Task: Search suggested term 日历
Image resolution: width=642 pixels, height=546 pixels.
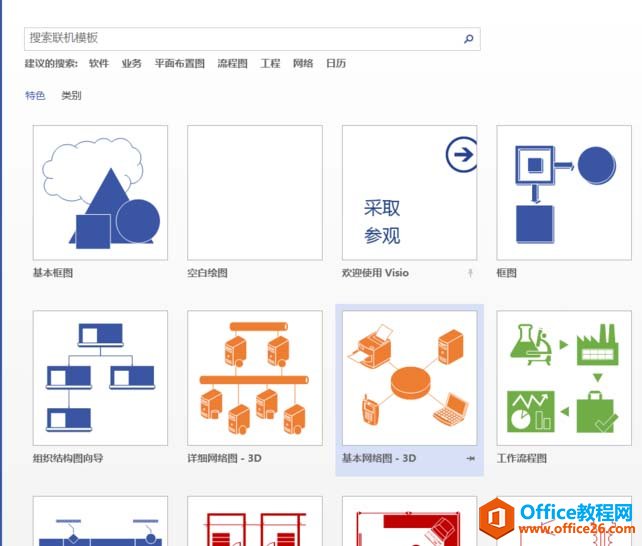Action: click(336, 63)
